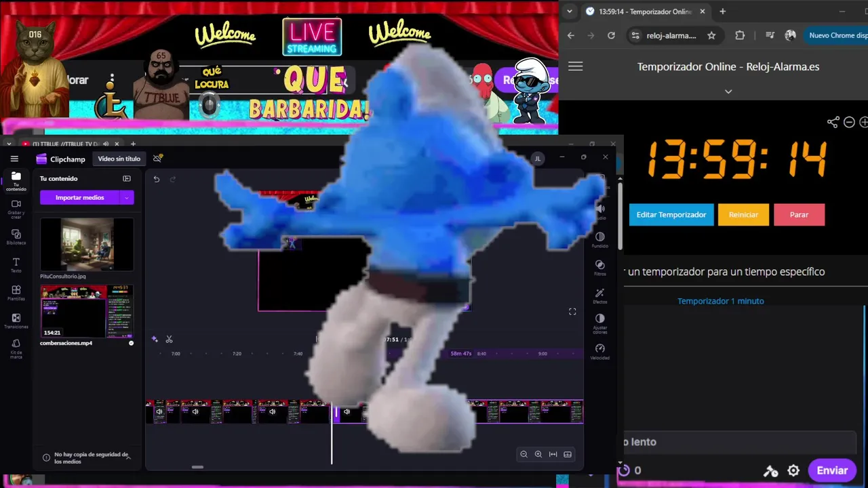Open chat settings gear icon
868x488 pixels.
click(x=793, y=470)
